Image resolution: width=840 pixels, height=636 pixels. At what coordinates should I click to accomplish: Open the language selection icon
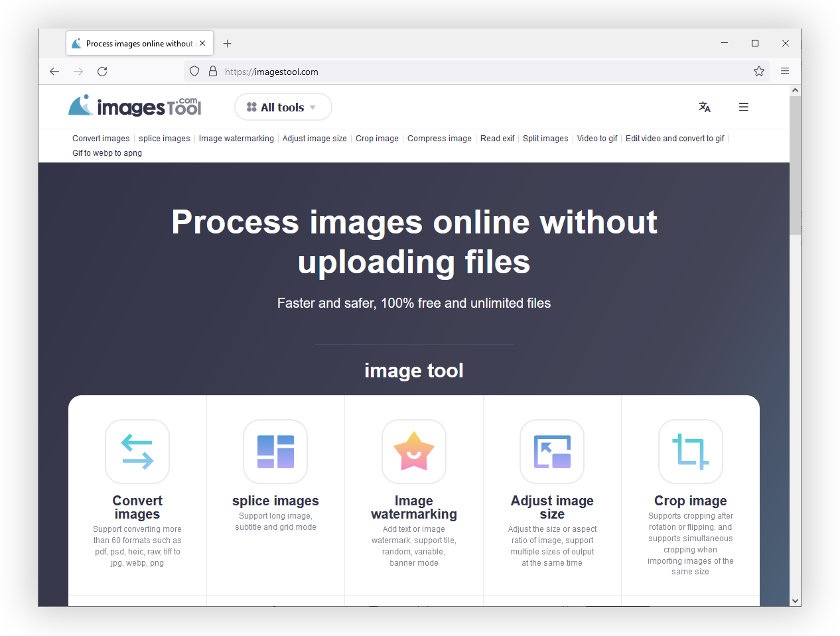point(705,107)
